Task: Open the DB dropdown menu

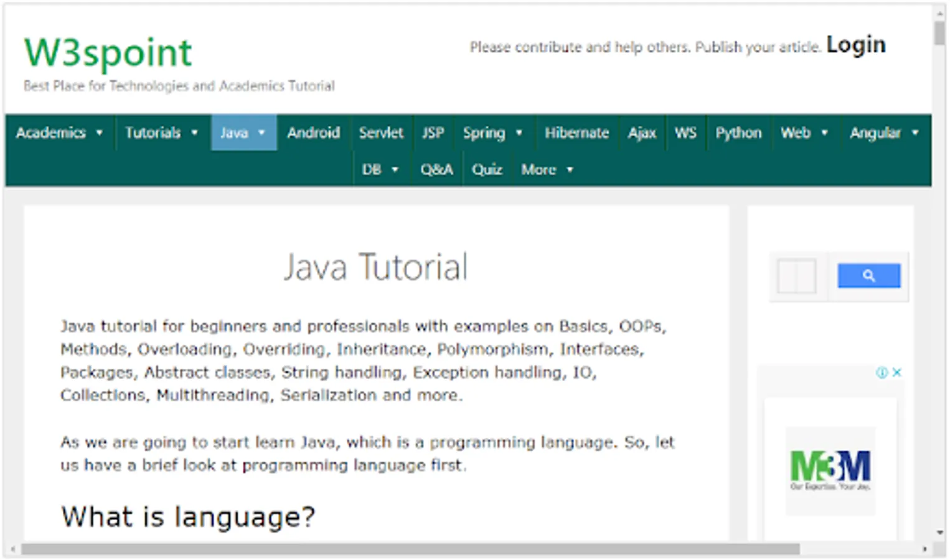Action: [380, 169]
